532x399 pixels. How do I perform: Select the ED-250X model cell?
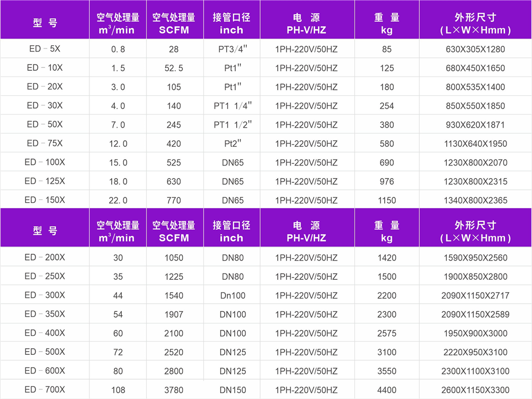click(45, 277)
